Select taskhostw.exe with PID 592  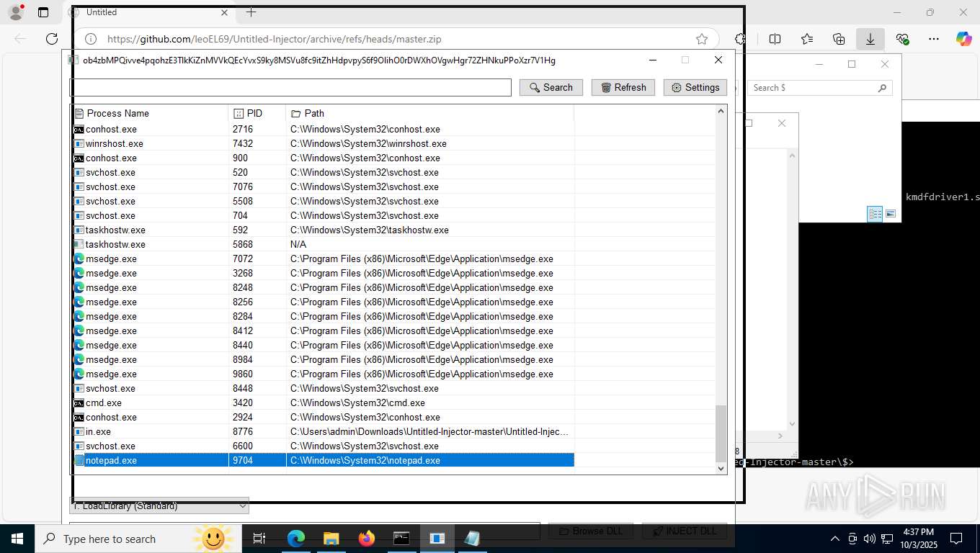click(x=323, y=230)
